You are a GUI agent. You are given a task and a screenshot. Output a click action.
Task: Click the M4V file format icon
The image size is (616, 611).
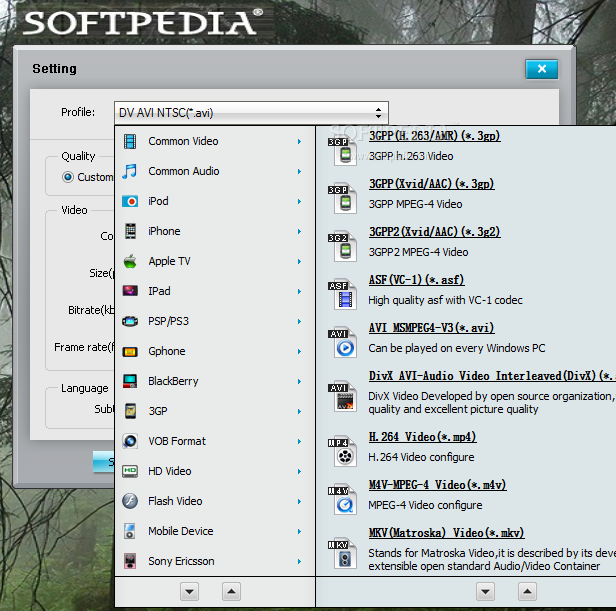(342, 501)
